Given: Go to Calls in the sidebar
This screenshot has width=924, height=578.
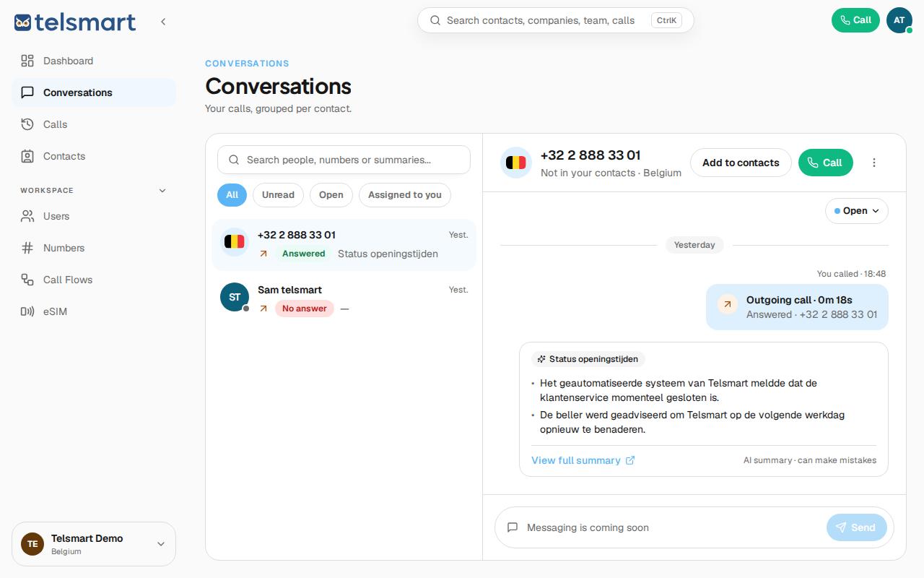Looking at the screenshot, I should pyautogui.click(x=94, y=124).
